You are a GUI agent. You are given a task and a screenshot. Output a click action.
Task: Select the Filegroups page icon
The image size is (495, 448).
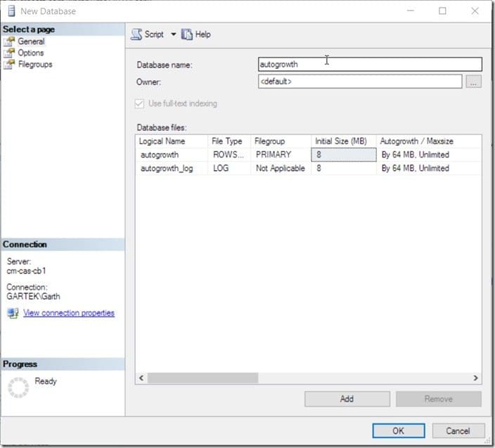[9, 64]
